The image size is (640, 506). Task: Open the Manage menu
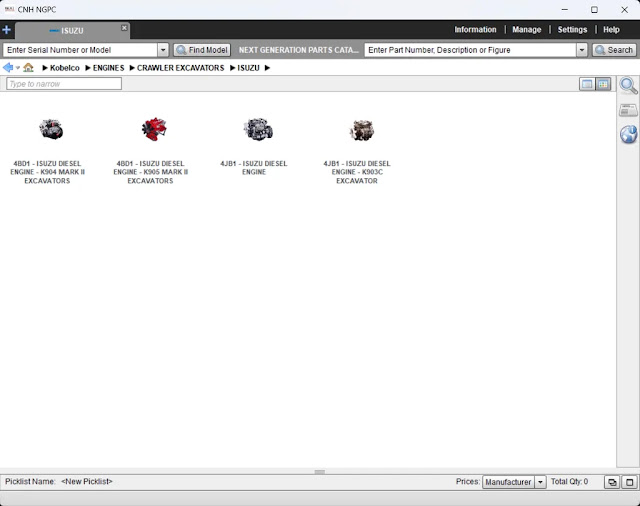[x=527, y=30]
